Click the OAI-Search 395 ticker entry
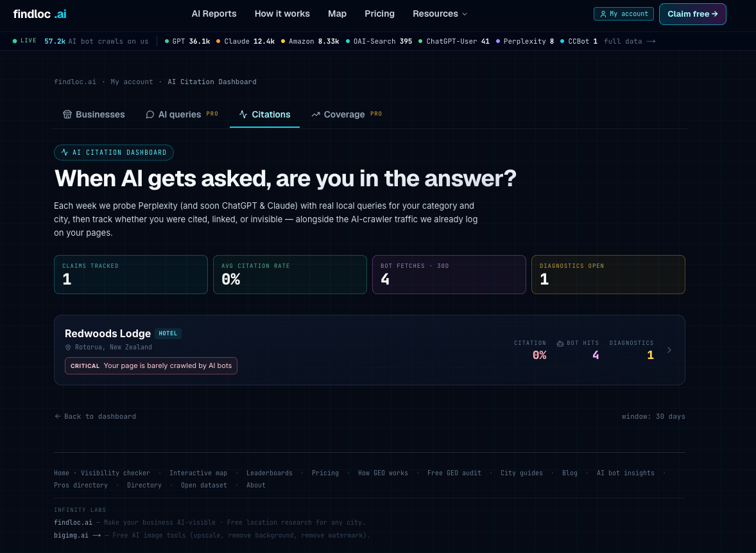 (x=379, y=42)
